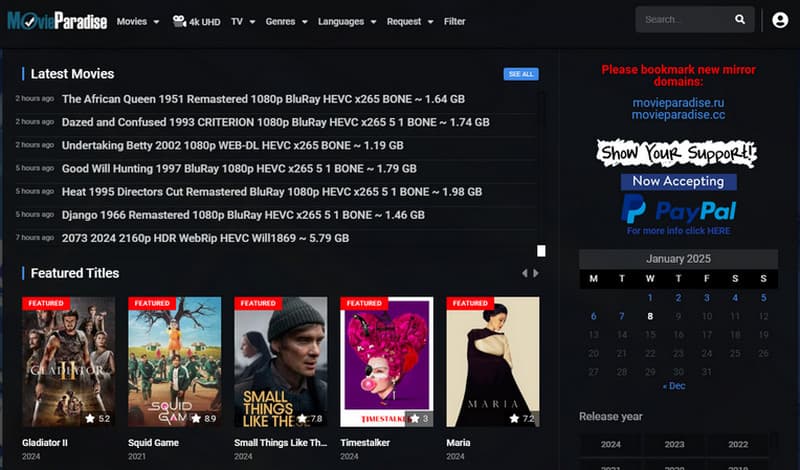Open Dazed and Confused 1993 listing
This screenshot has height=470, width=800.
(x=276, y=122)
